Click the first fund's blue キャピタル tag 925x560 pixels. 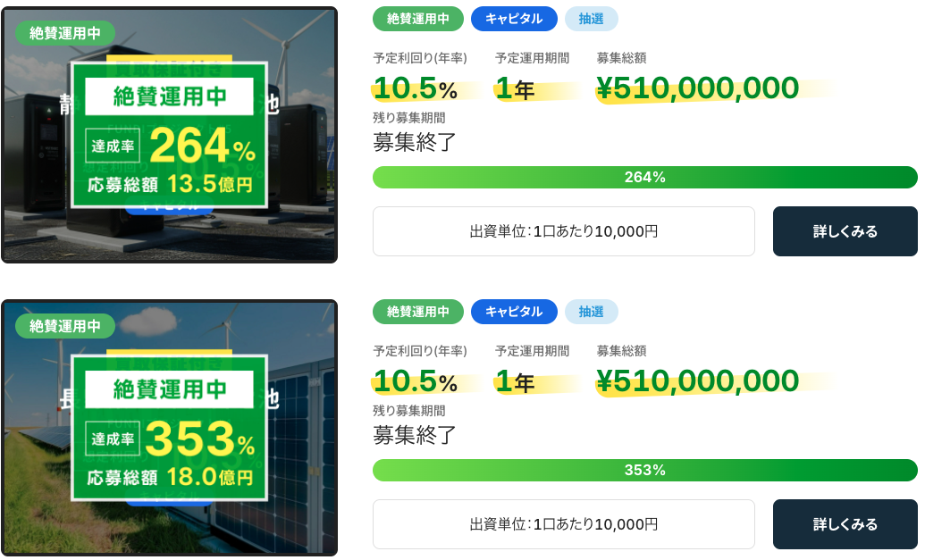[x=514, y=19]
